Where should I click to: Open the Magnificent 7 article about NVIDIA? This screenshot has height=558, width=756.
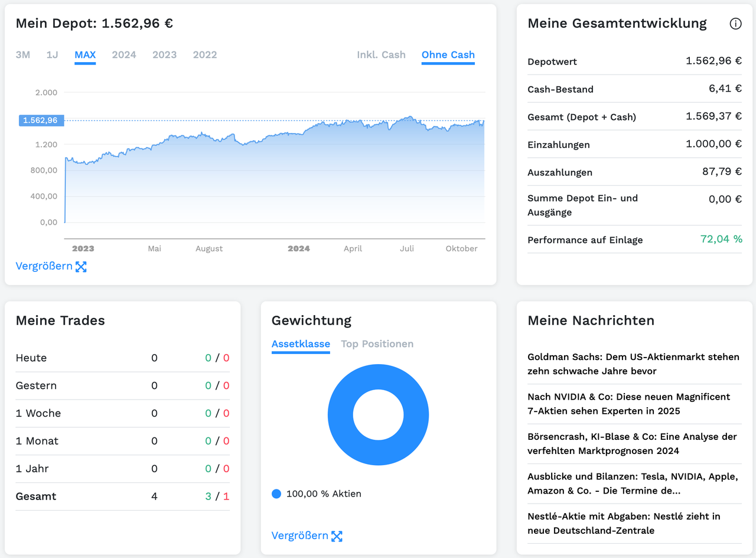tap(633, 404)
